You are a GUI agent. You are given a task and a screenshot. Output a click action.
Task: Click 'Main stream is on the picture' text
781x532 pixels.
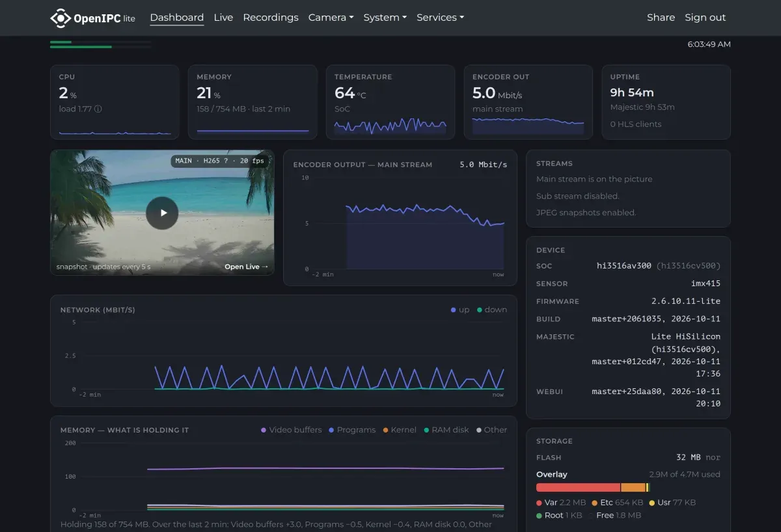(594, 179)
